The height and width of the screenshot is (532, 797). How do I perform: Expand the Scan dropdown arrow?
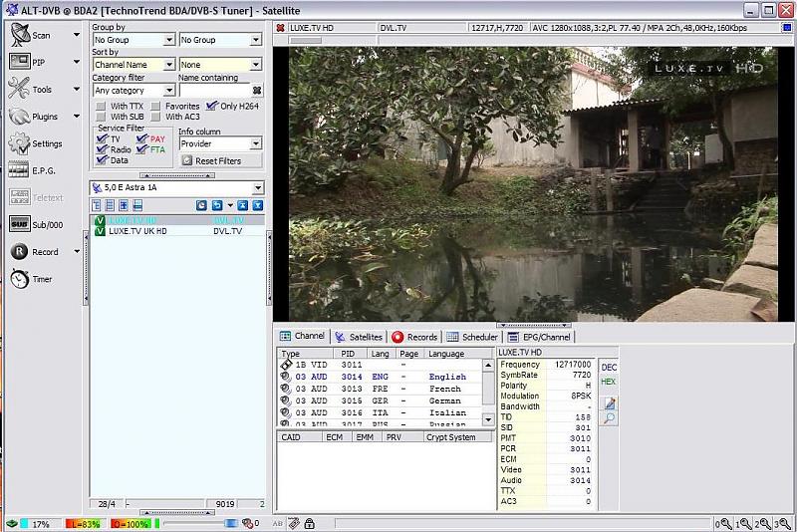(77, 35)
